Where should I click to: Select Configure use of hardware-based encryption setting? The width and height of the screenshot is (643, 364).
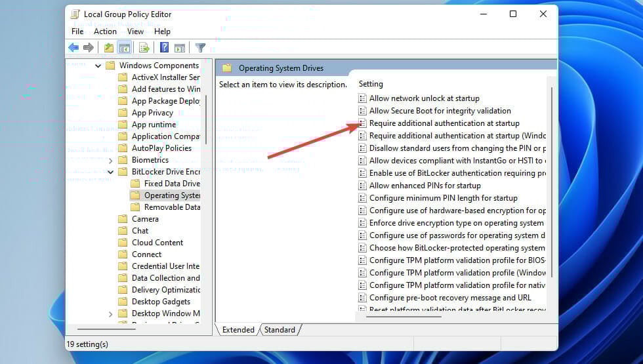(x=457, y=211)
